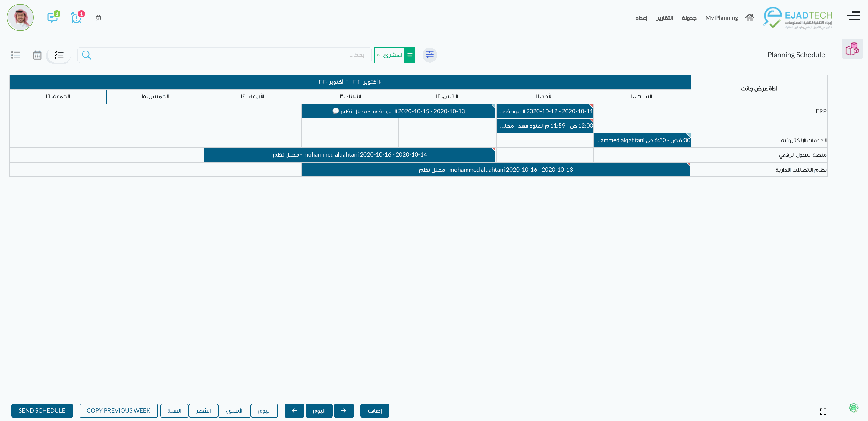Click the SEND SCHEDULE button
This screenshot has width=868, height=421.
pyautogui.click(x=42, y=410)
